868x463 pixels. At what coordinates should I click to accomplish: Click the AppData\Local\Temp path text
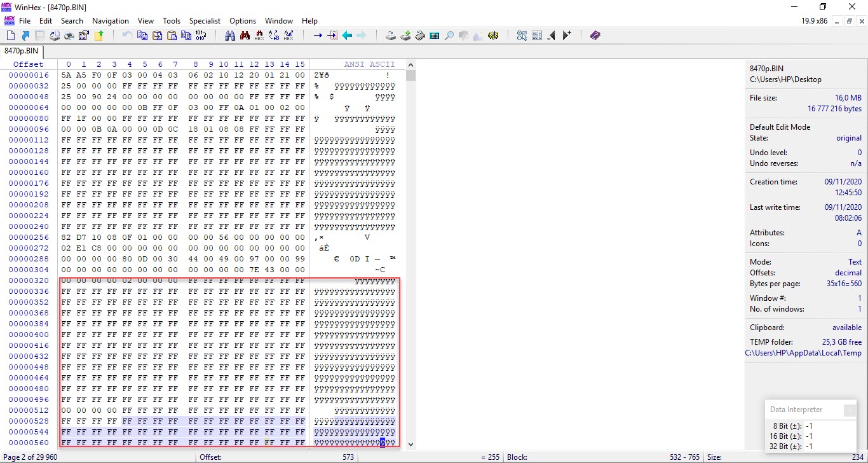[803, 353]
